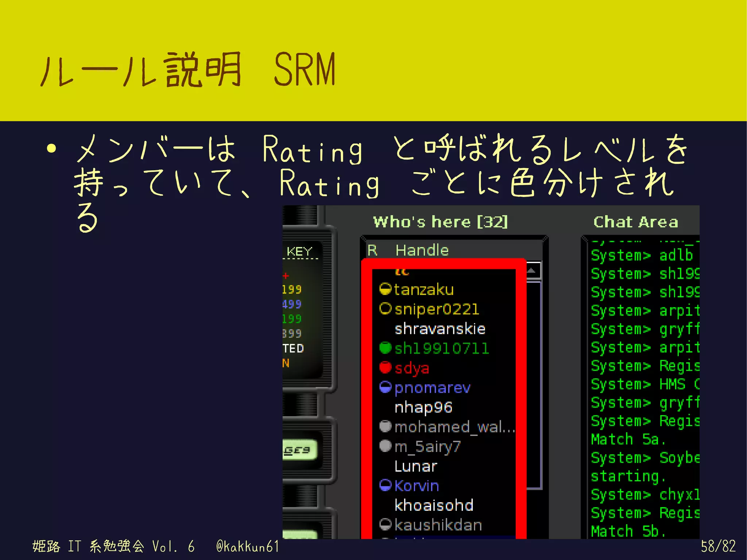747x560 pixels.
Task: Click pnomarev's blue rating icon
Action: [385, 387]
